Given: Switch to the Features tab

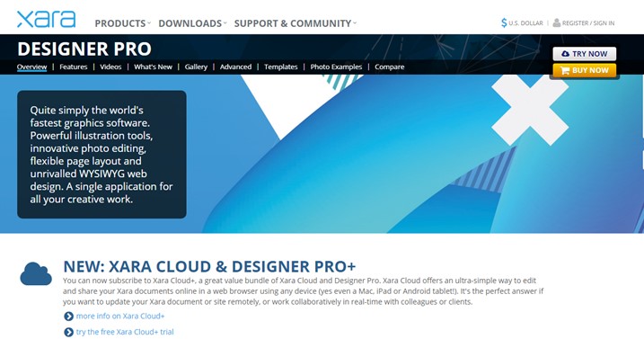Looking at the screenshot, I should [73, 67].
